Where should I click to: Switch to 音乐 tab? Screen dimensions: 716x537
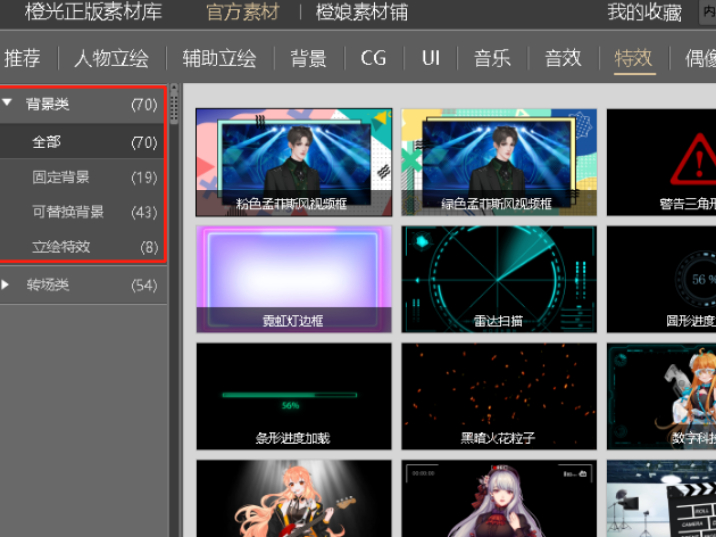click(492, 58)
